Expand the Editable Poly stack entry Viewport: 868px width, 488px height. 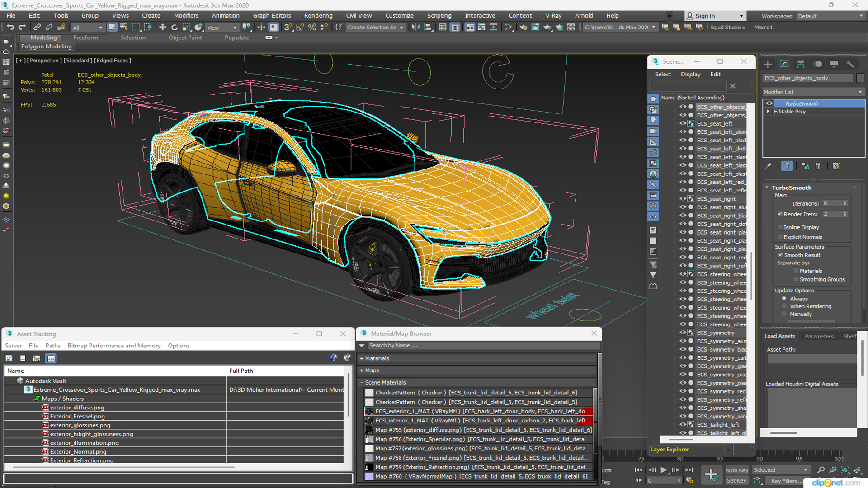768,112
